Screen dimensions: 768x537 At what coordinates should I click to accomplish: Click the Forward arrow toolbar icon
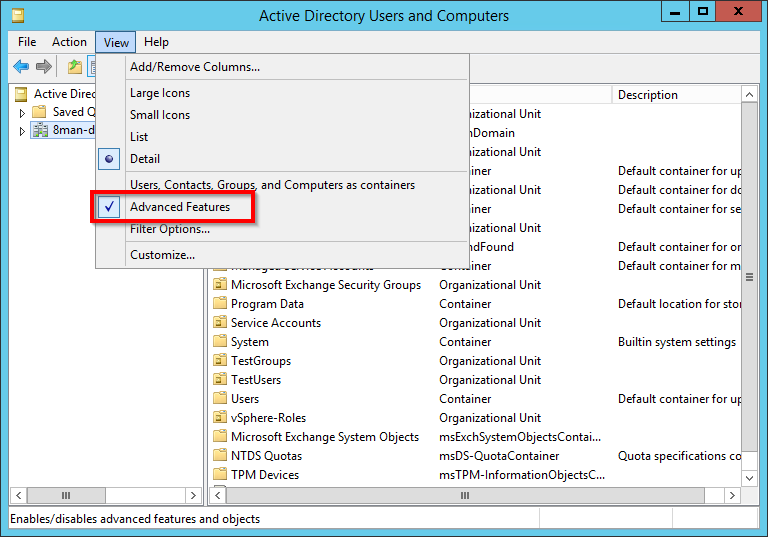[x=43, y=67]
